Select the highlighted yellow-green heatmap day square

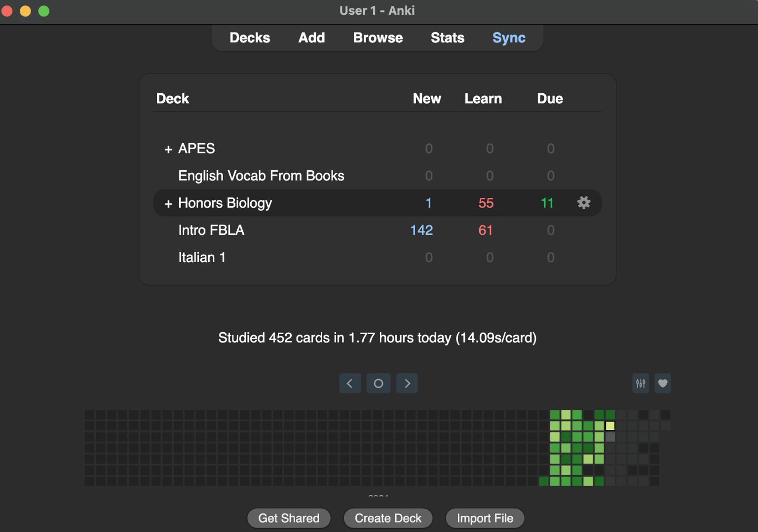(610, 425)
